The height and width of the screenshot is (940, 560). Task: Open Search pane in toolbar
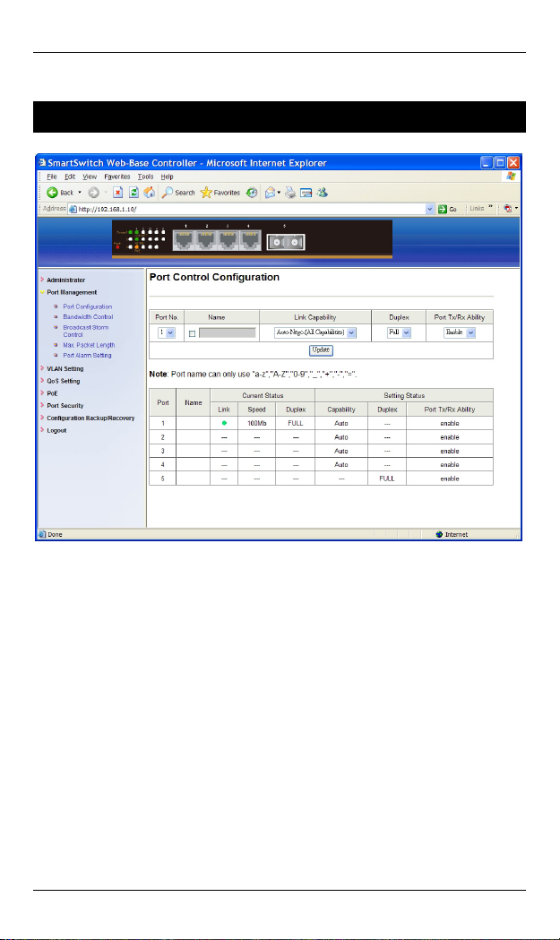coord(178,193)
